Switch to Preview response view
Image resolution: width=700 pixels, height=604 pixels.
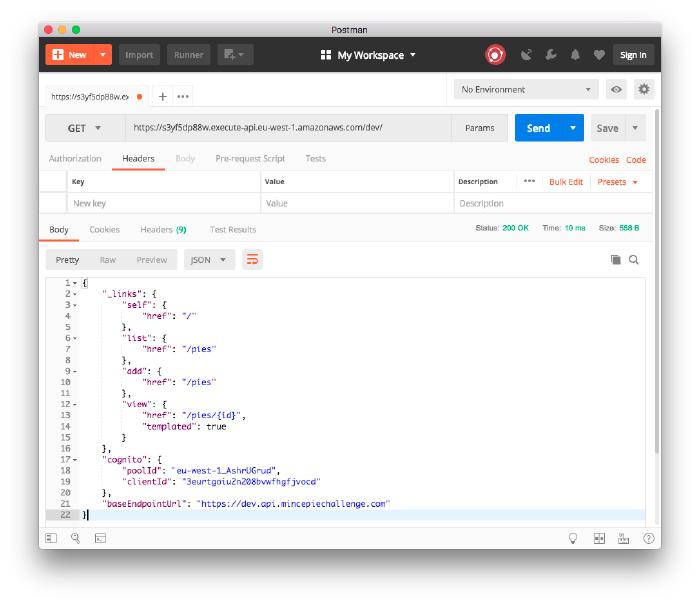pos(152,260)
